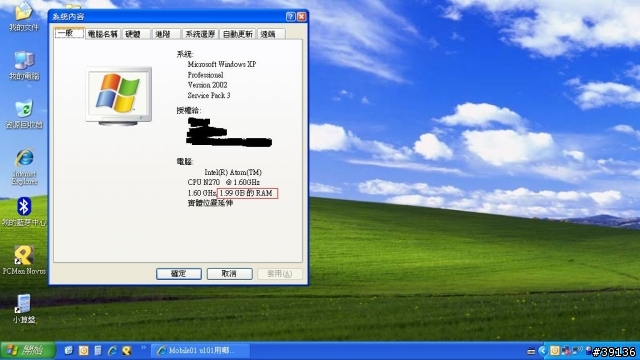
Task: Launch Internet Explorer from quick launch bar
Action: [x=112, y=351]
